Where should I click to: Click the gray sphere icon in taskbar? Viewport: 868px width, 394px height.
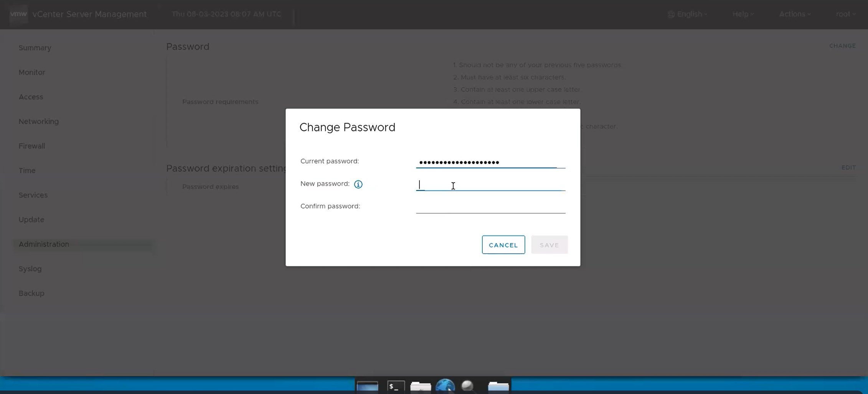(x=468, y=387)
